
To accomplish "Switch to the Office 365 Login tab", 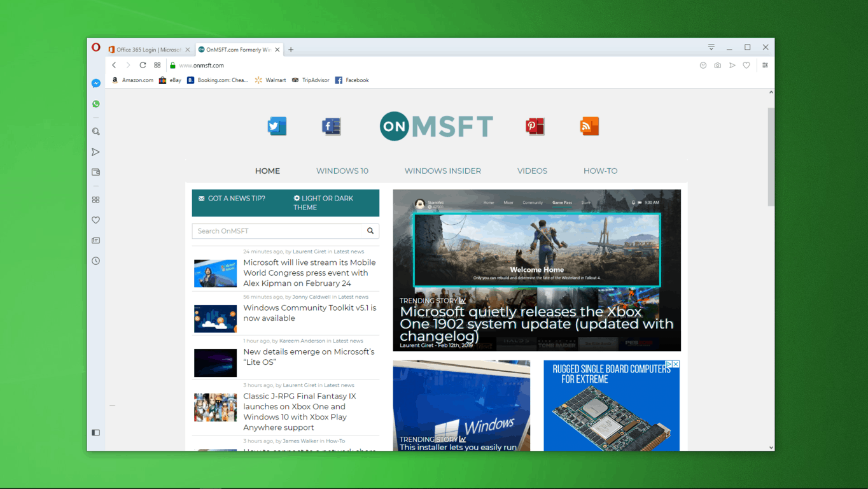I will pos(150,50).
